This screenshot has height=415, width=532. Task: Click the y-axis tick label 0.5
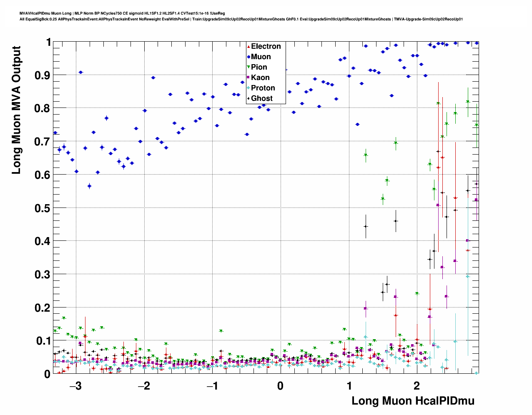coord(43,208)
